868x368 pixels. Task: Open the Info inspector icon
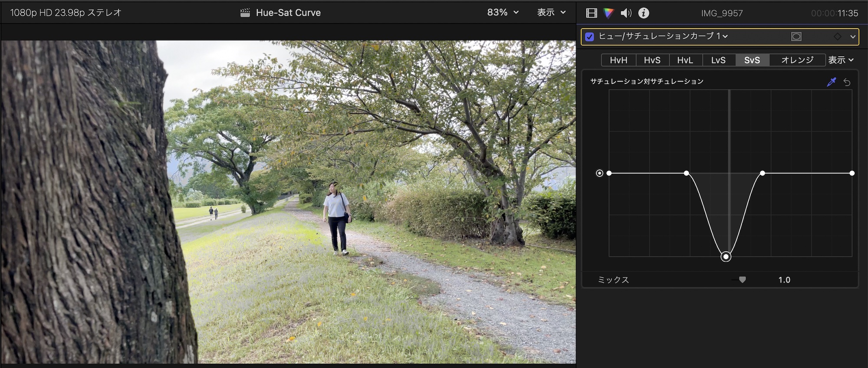coord(644,13)
